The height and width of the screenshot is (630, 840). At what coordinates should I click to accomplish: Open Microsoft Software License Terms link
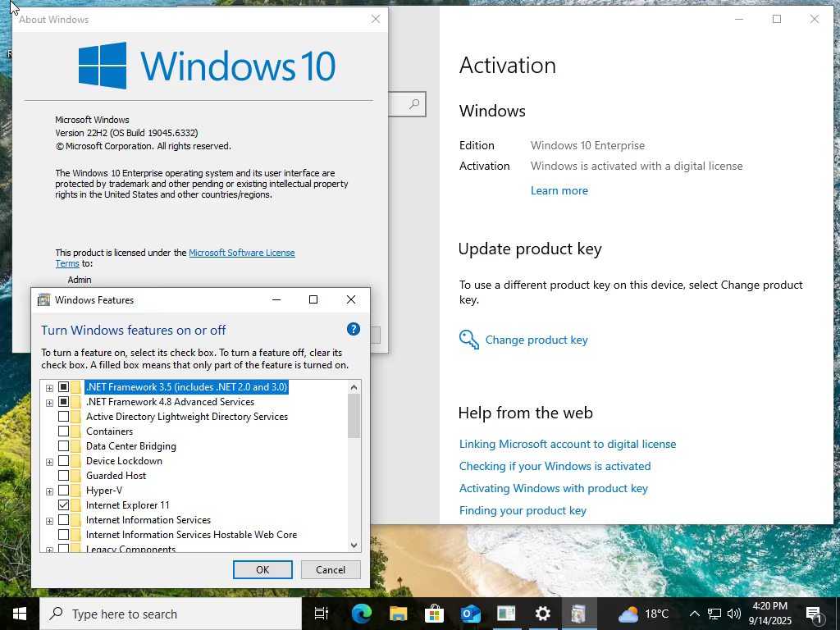tap(242, 253)
